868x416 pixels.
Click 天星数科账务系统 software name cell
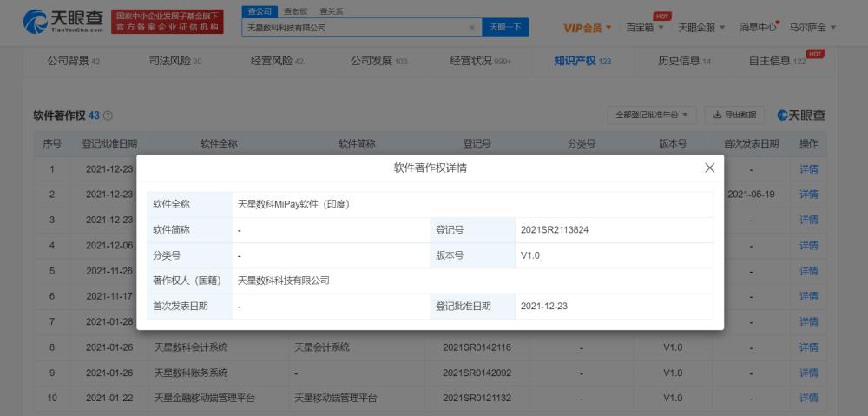coord(191,373)
